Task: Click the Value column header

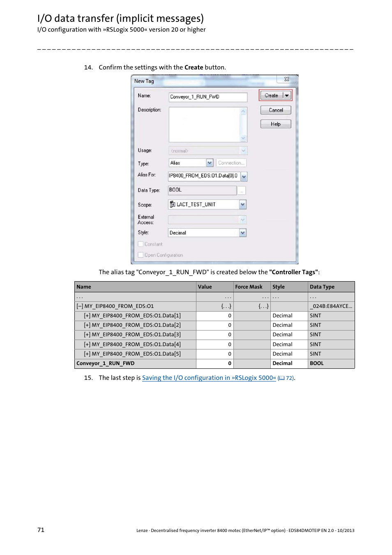Action: [x=214, y=287]
